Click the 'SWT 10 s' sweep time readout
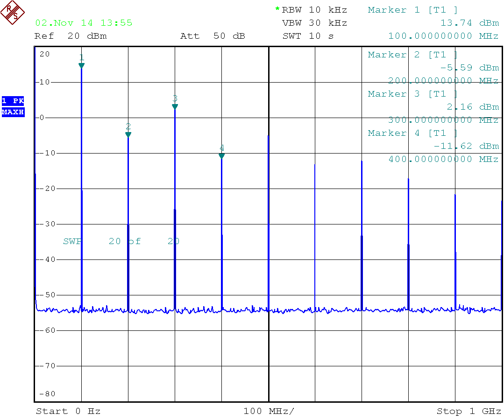The image size is (504, 420). point(308,36)
